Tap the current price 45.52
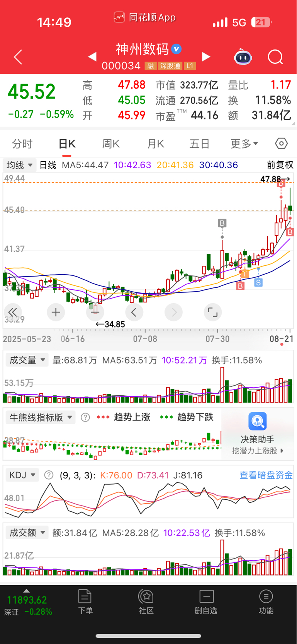The image size is (297, 644). tap(32, 92)
